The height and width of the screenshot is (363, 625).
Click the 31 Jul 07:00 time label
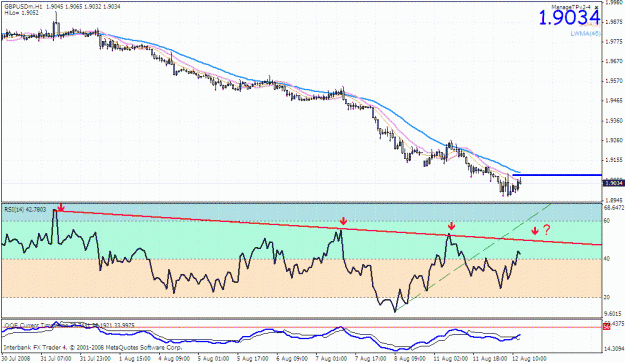point(56,359)
